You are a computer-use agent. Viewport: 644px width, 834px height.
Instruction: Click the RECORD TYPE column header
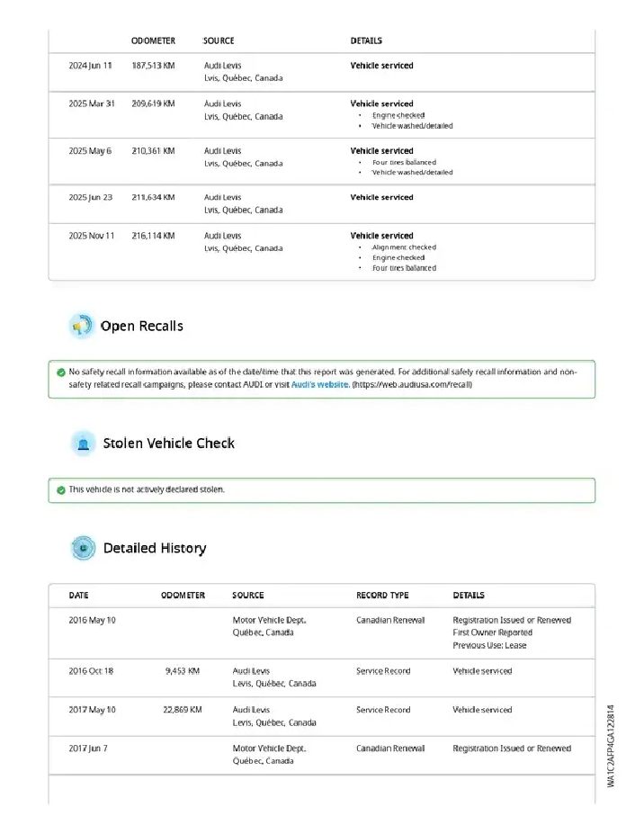click(382, 595)
